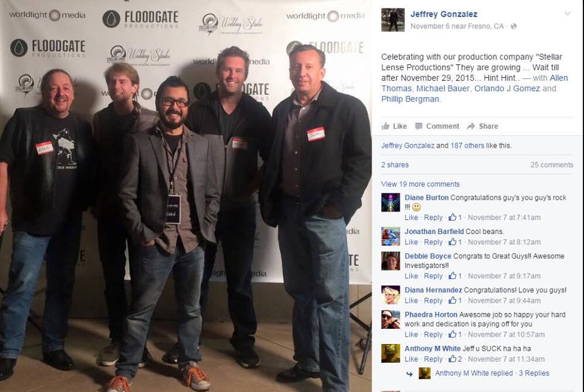Expand View 19 more comments

pos(420,184)
